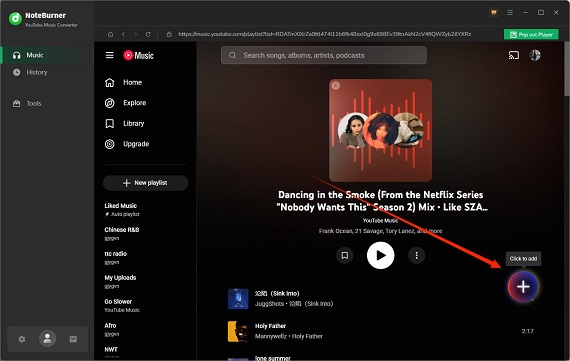570x361 pixels.
Task: Click the Cast to device icon
Action: (514, 55)
